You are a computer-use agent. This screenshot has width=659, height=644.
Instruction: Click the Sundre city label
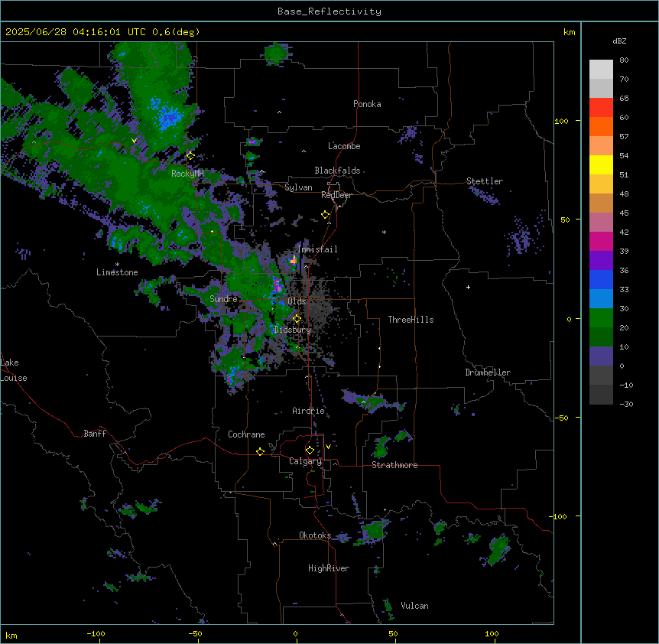[x=223, y=299]
